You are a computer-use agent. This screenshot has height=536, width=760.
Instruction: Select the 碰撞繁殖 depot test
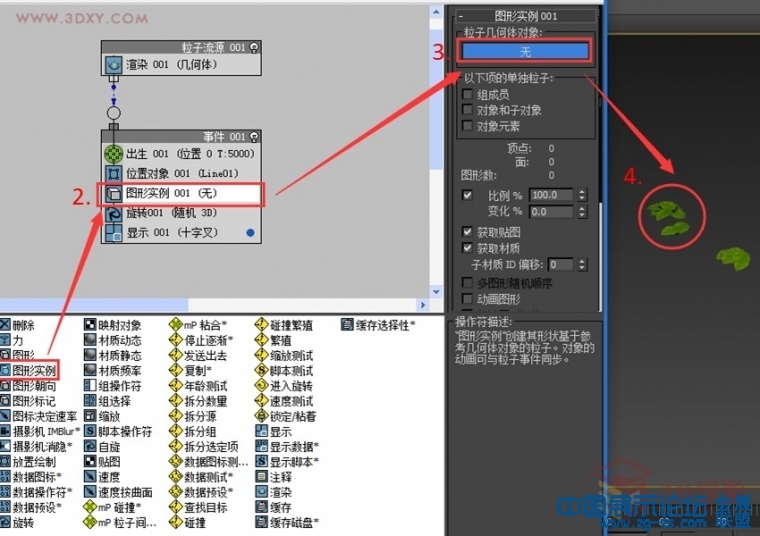click(284, 325)
